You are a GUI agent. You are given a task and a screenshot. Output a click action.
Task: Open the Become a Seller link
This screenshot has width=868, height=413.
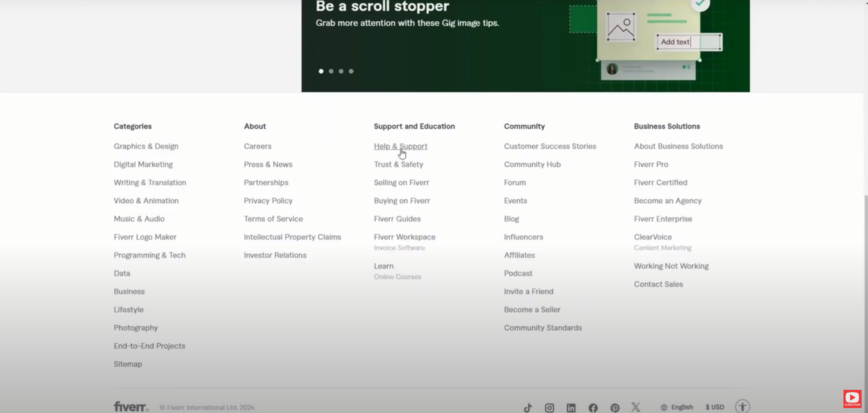coord(532,310)
